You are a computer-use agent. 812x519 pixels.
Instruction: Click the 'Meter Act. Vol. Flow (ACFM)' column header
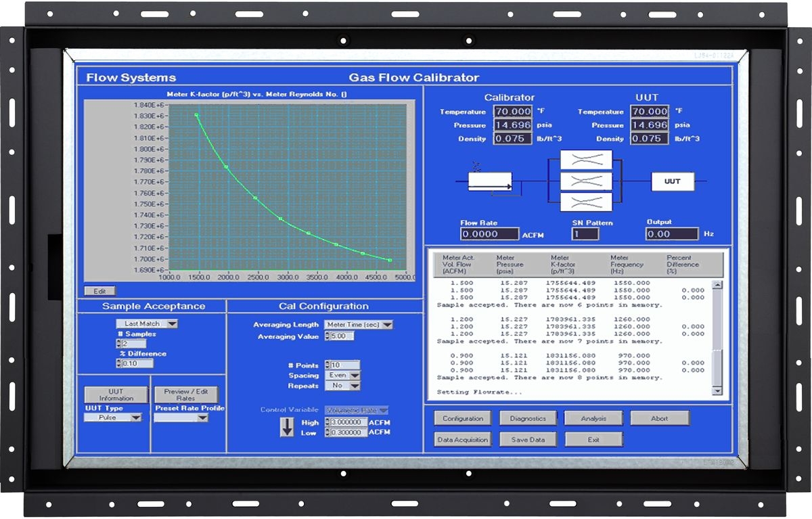tap(458, 265)
